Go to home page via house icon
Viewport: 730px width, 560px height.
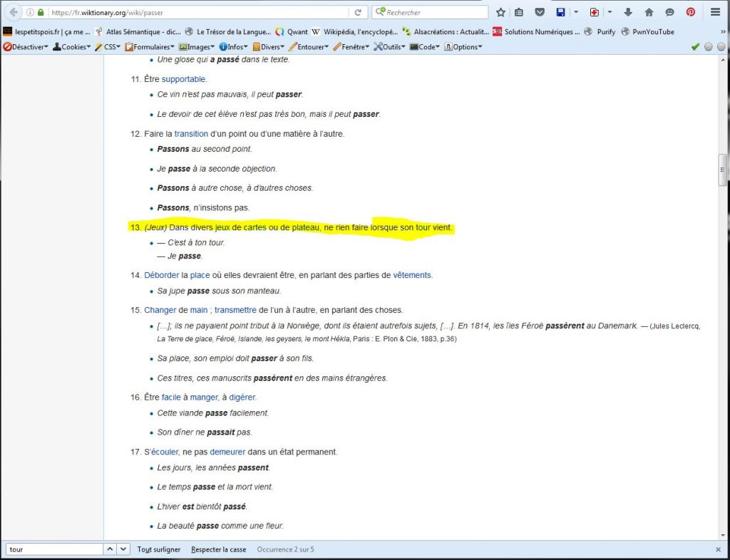point(649,12)
